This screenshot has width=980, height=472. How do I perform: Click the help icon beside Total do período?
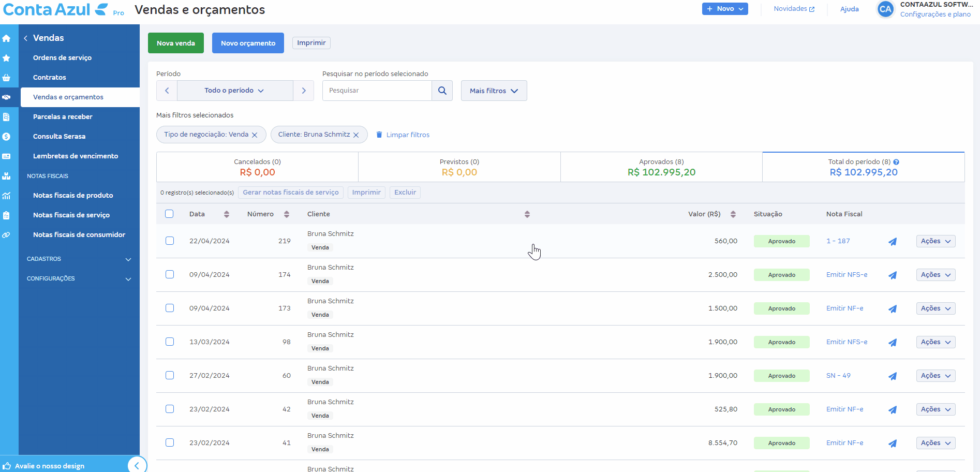(896, 162)
